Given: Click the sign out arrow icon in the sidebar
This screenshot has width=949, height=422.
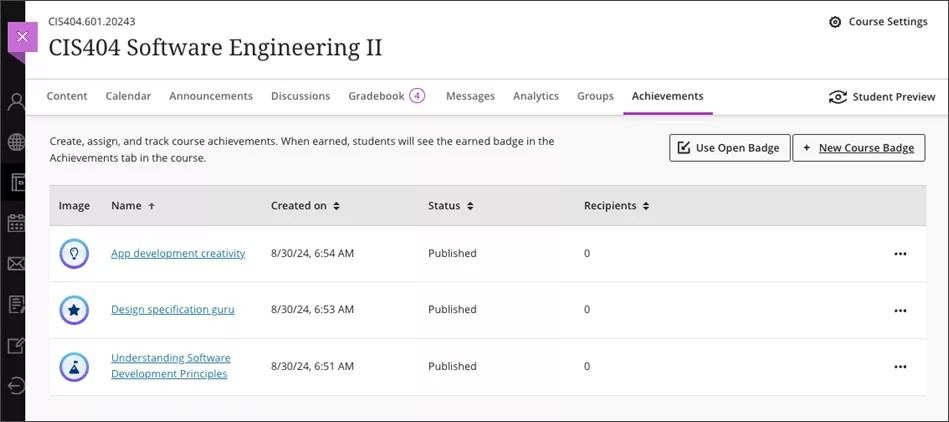Looking at the screenshot, I should 16,386.
